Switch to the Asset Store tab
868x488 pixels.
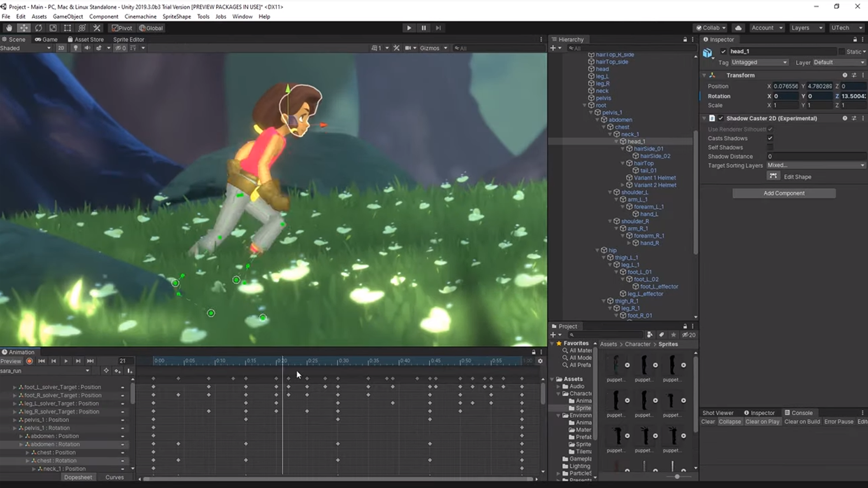(86, 39)
